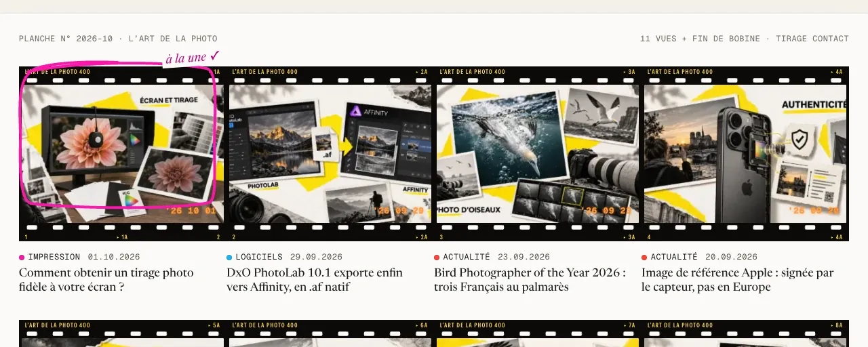868x347 pixels.
Task: Click the header '11 VUES + FIN DE BOBINE · TIRAGE CONTACT'
Action: tap(745, 39)
